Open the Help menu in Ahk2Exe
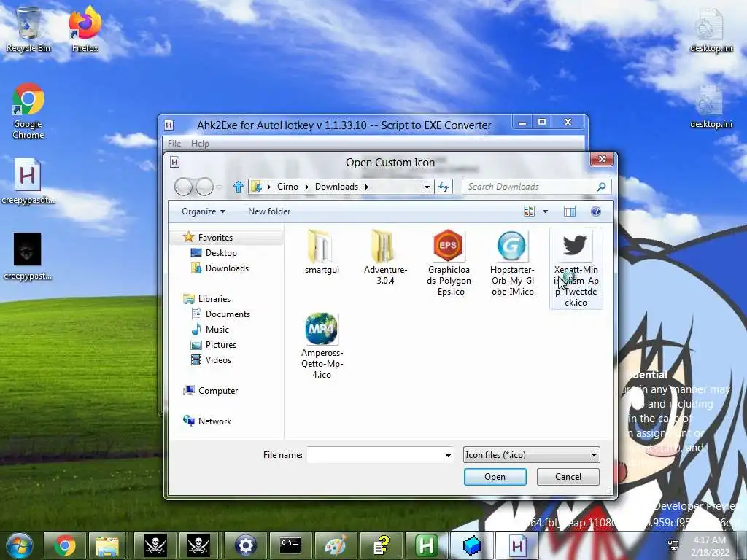Image resolution: width=747 pixels, height=560 pixels. [200, 144]
